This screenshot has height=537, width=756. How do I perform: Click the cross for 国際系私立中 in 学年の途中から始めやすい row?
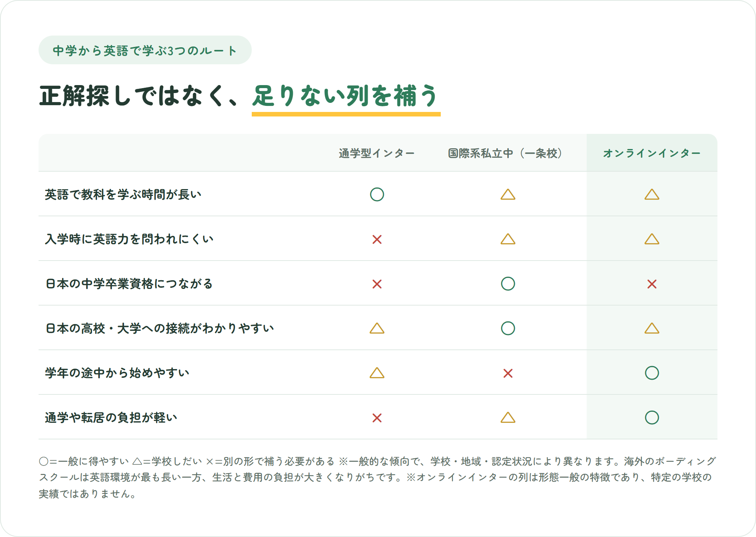tap(508, 373)
